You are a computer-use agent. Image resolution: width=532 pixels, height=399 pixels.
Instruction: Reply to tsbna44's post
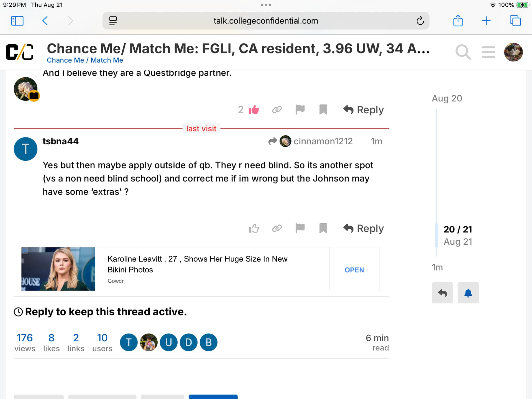click(x=364, y=229)
